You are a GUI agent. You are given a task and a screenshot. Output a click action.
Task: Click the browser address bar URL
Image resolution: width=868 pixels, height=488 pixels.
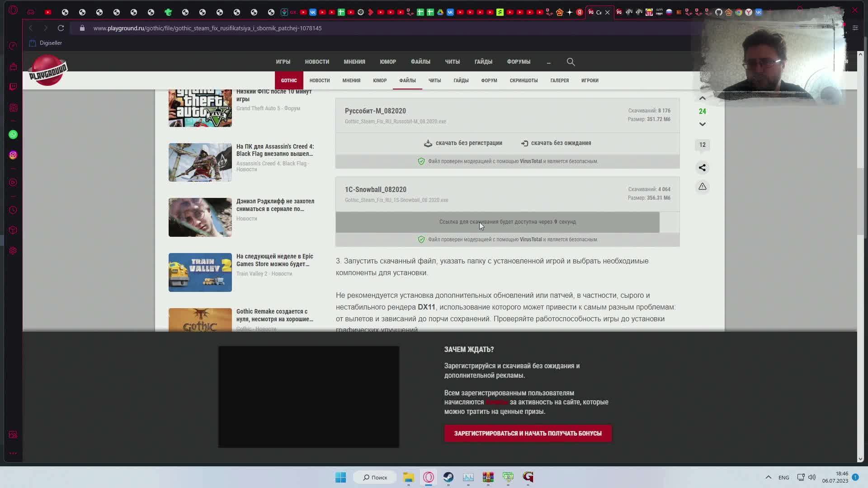tap(208, 28)
